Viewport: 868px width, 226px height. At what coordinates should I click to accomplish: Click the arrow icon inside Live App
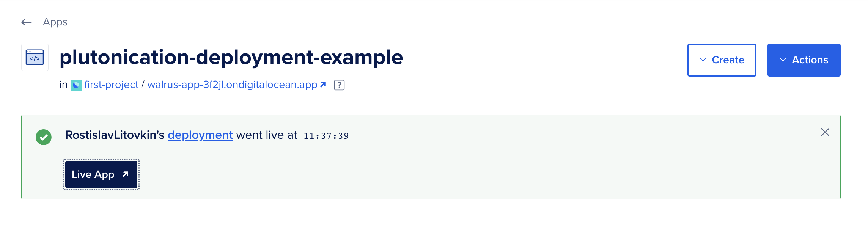(x=126, y=174)
